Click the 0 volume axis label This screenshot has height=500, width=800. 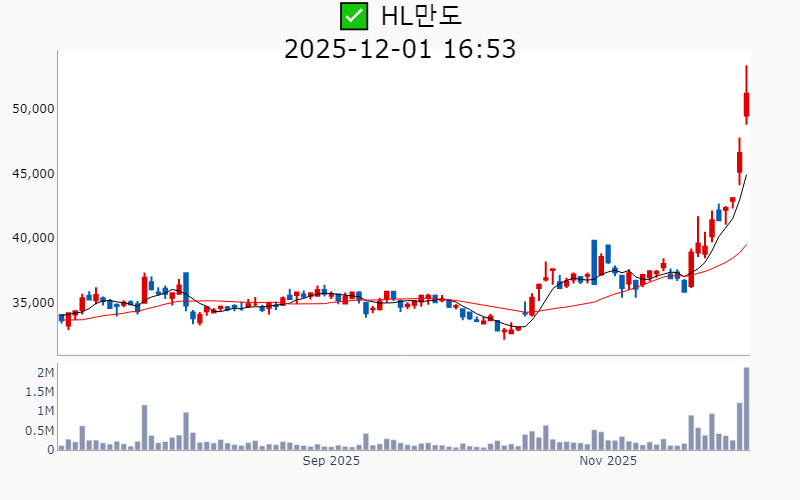(x=50, y=450)
